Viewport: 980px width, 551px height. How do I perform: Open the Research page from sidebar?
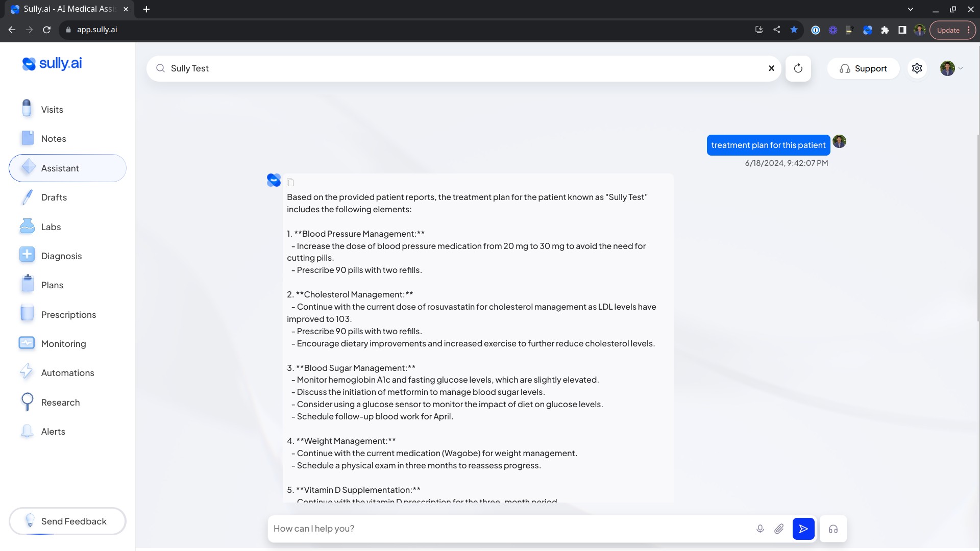tap(60, 403)
